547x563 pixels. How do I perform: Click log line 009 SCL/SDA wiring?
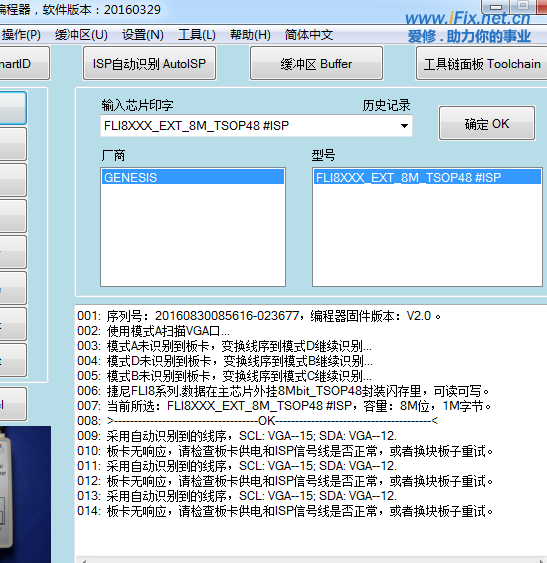[237, 436]
